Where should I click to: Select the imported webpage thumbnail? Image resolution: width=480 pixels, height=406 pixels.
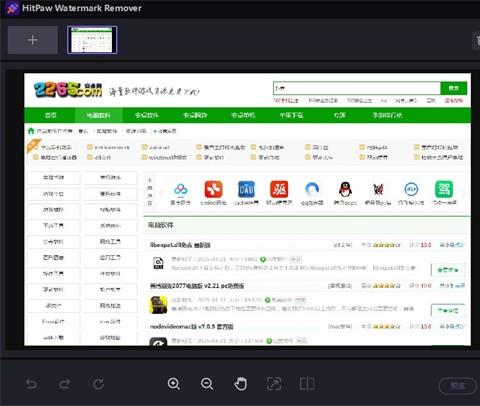(92, 40)
